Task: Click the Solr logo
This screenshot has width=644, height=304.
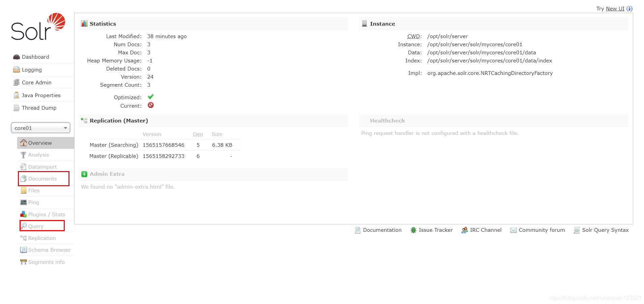Action: [38, 27]
